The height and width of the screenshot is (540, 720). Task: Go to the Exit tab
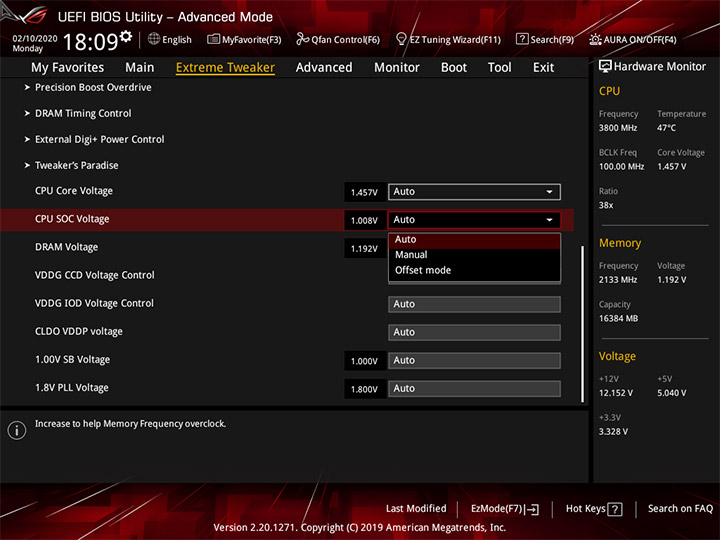[543, 68]
